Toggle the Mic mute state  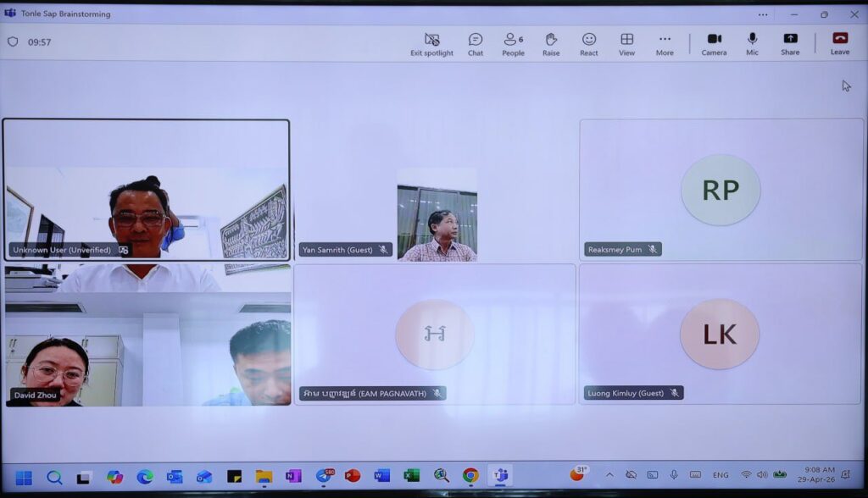752,43
